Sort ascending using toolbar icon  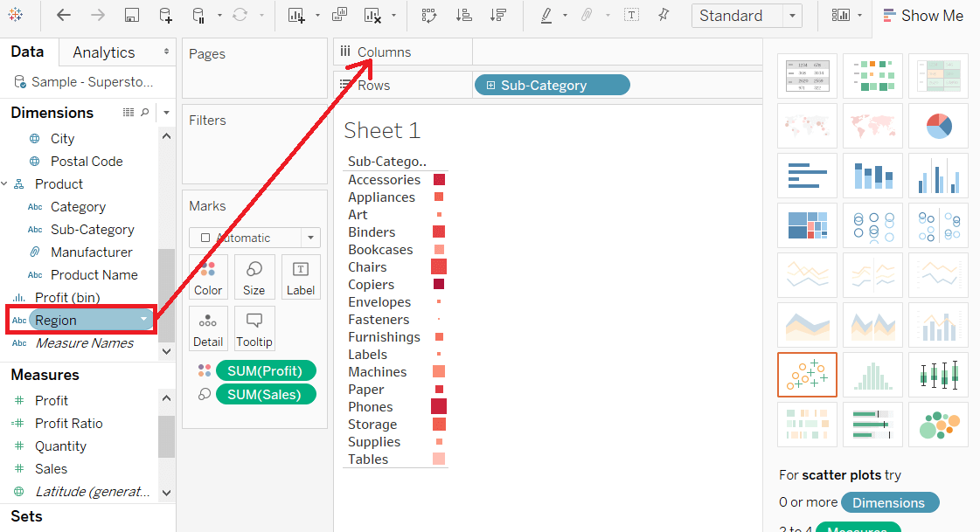pos(463,16)
